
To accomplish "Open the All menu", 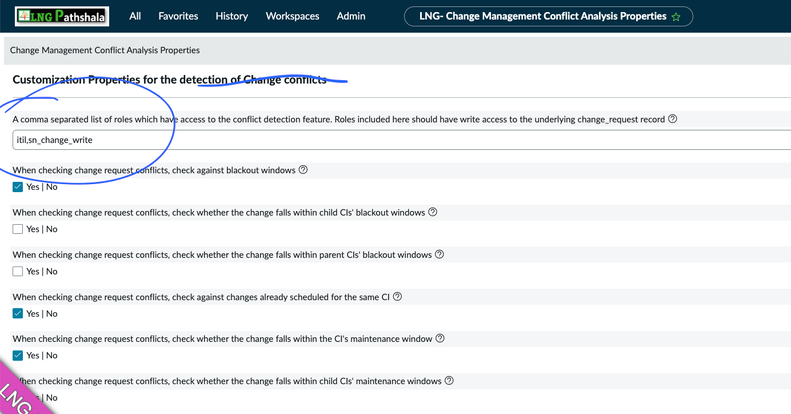I will (135, 16).
